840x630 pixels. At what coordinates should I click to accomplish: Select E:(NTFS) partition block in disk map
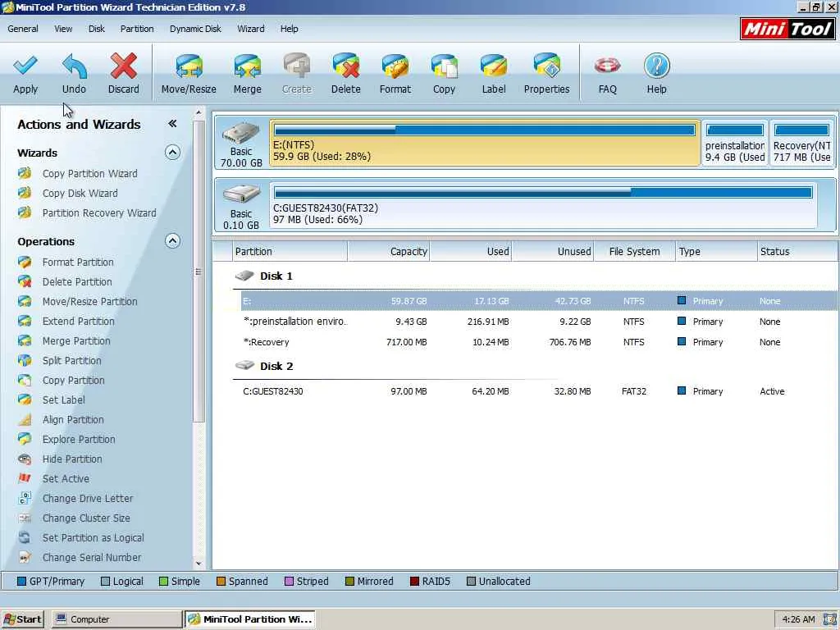coord(484,143)
